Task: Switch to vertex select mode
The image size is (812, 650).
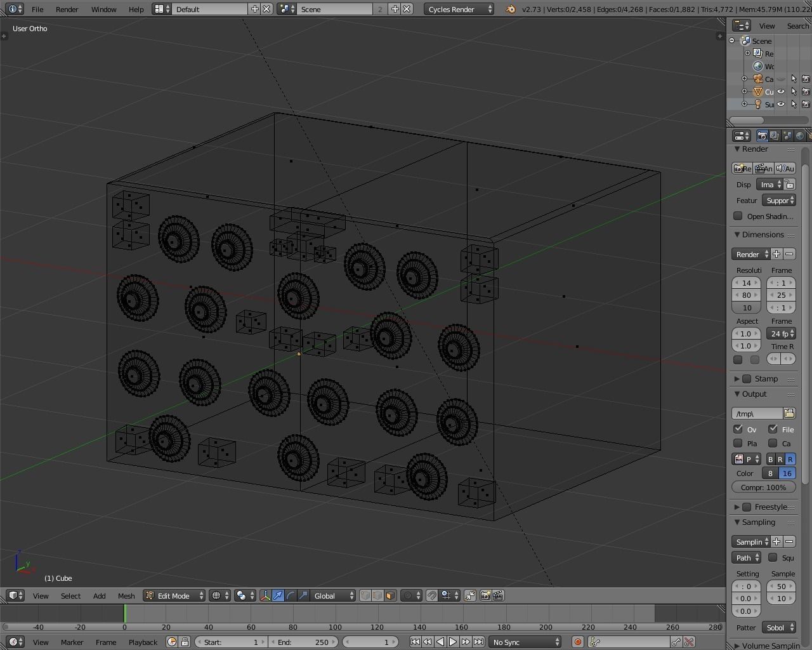Action: [365, 595]
